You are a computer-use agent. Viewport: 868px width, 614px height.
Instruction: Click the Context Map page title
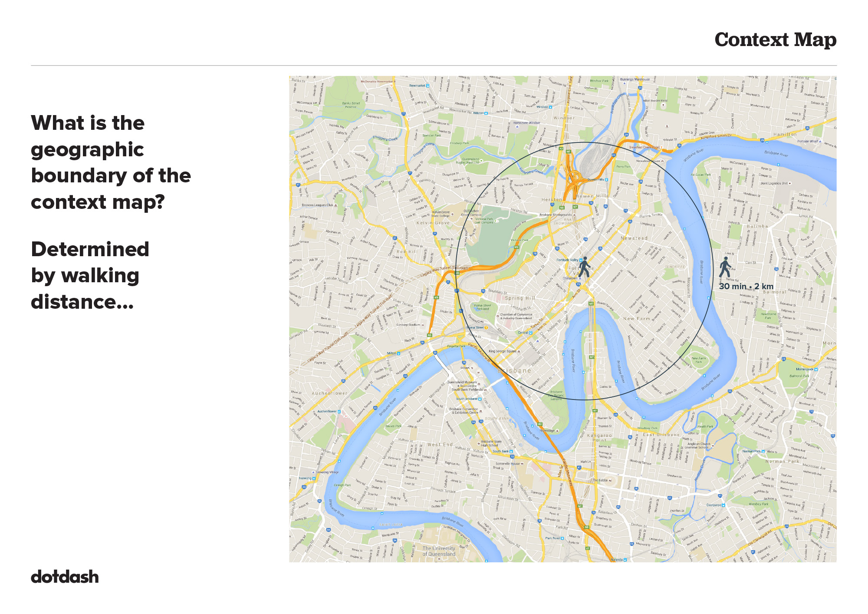pos(775,40)
